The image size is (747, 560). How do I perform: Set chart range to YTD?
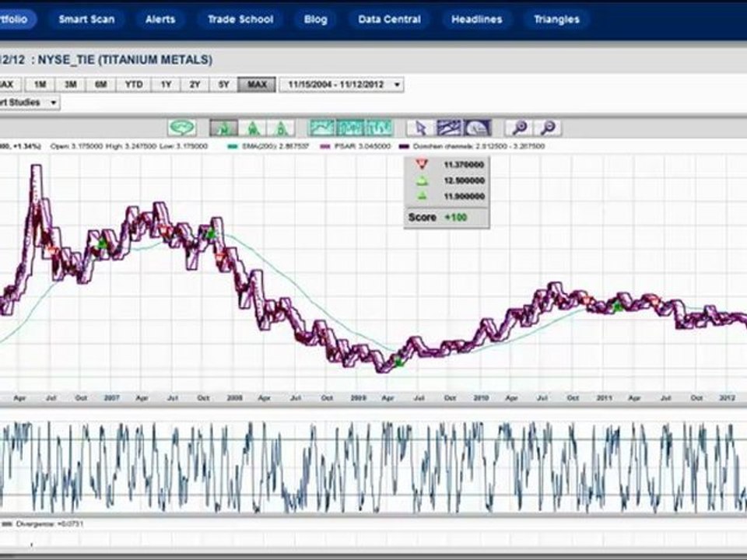pos(134,85)
